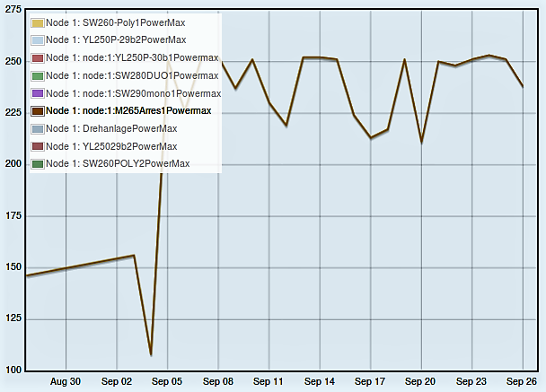The height and width of the screenshot is (392, 546).
Task: Click the Sep 20 x-axis date label
Action: pyautogui.click(x=420, y=381)
